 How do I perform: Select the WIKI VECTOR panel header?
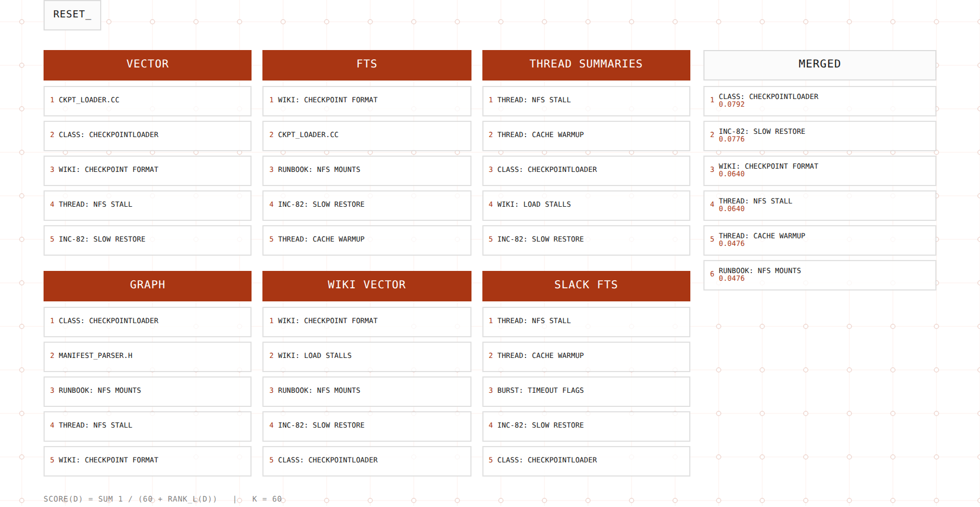point(367,286)
